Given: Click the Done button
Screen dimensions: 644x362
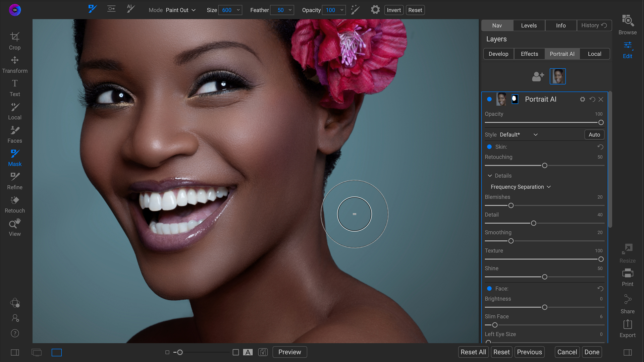Looking at the screenshot, I should (x=592, y=352).
